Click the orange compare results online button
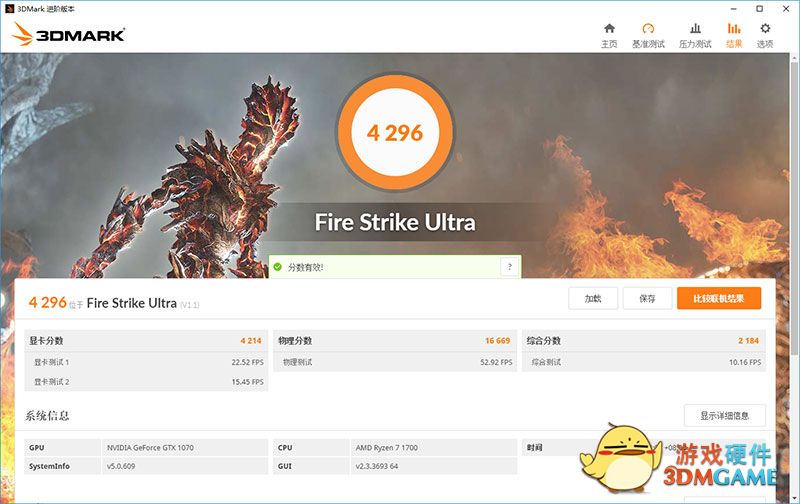This screenshot has width=800, height=504. (719, 298)
